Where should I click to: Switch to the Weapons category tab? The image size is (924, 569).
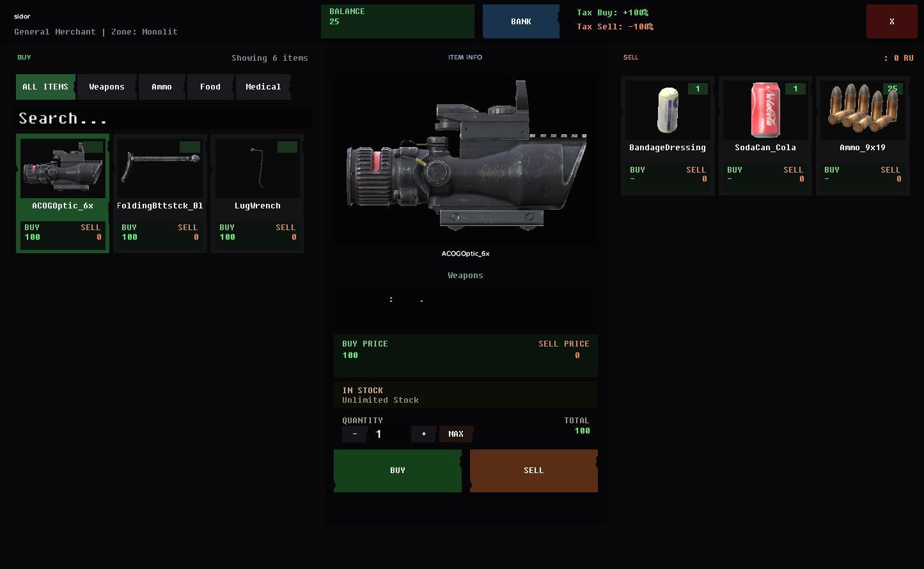(x=107, y=87)
